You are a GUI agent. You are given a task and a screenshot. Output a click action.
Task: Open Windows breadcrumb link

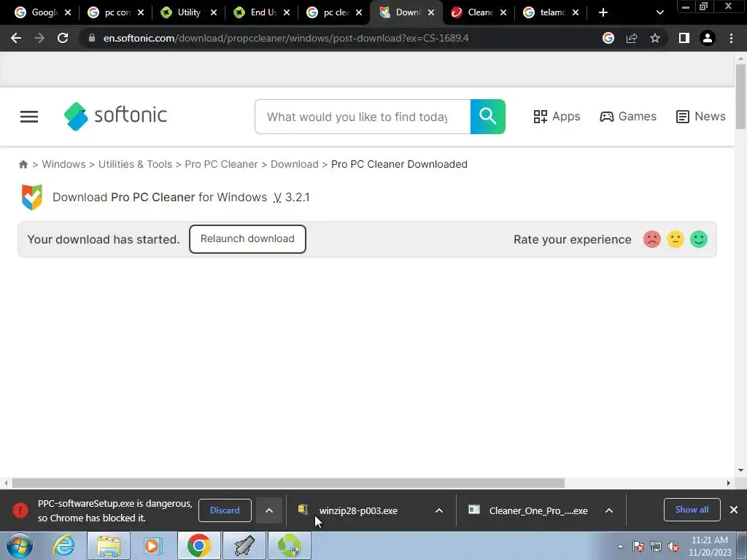coord(64,164)
